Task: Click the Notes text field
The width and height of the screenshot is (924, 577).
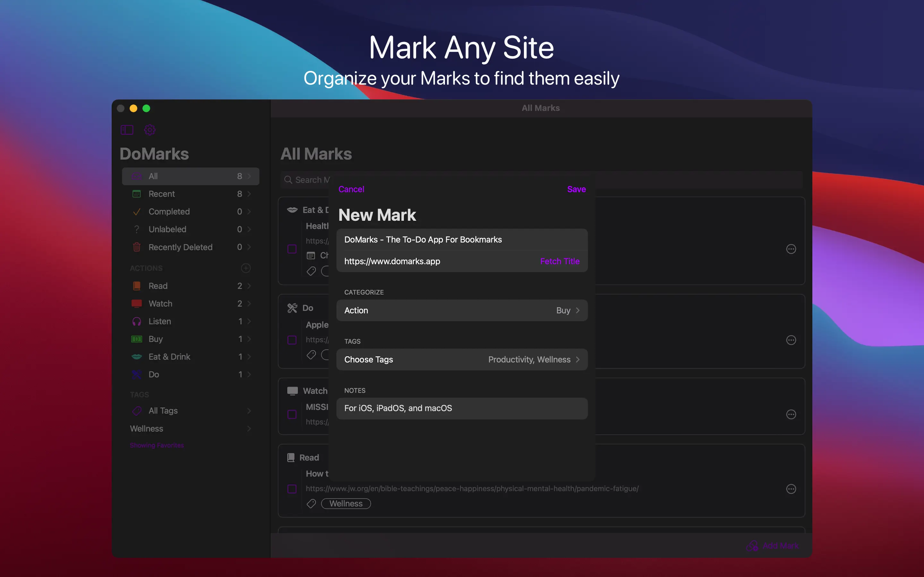Action: 462,408
